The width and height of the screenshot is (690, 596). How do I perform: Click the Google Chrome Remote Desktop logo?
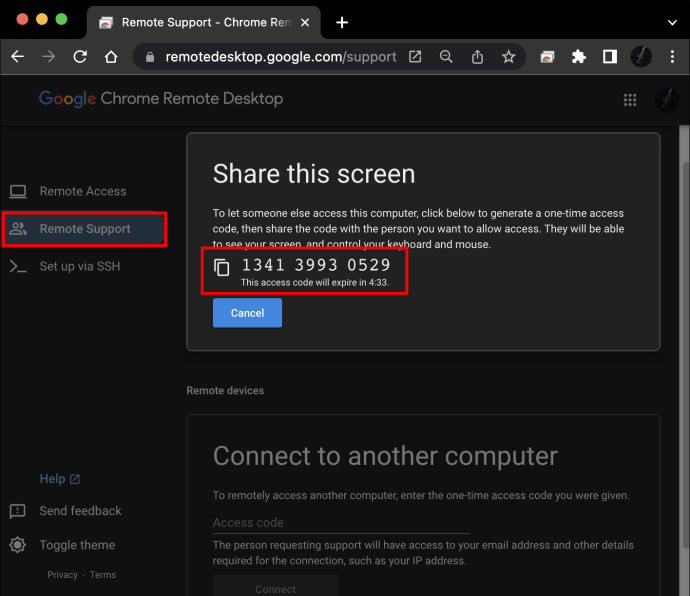click(161, 99)
